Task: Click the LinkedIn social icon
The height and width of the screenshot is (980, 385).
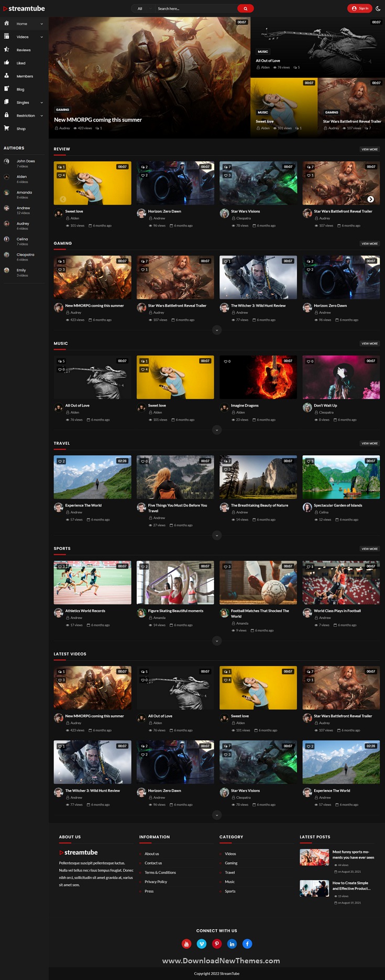Action: pyautogui.click(x=232, y=943)
